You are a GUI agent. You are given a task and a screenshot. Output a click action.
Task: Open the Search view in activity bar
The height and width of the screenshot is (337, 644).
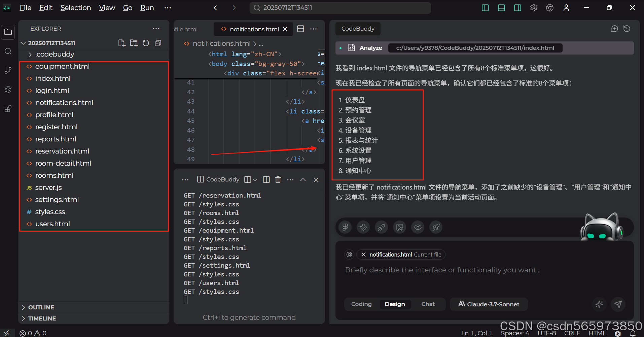[8, 51]
